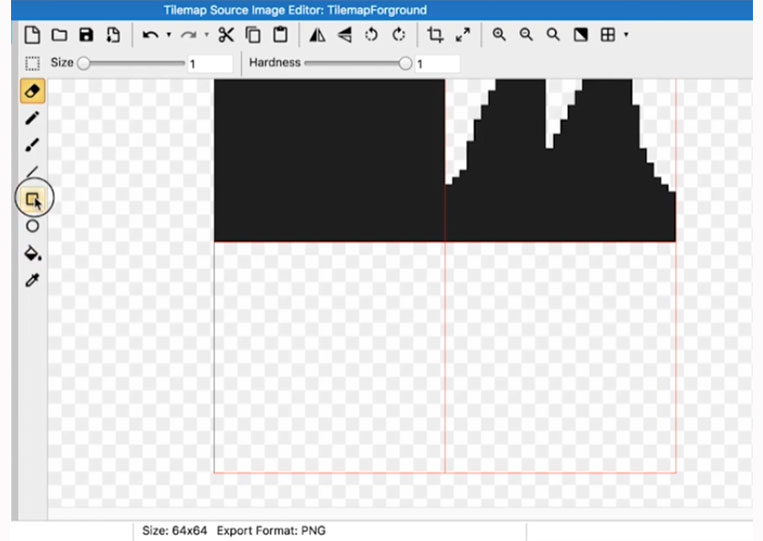This screenshot has width=763, height=541.
Task: Toggle the grid display icon
Action: pos(608,35)
